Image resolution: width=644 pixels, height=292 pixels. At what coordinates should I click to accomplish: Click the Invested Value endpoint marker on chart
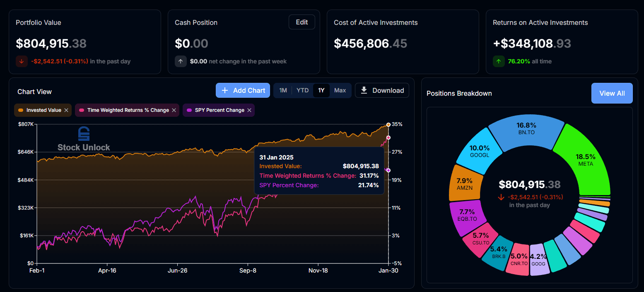pos(388,124)
